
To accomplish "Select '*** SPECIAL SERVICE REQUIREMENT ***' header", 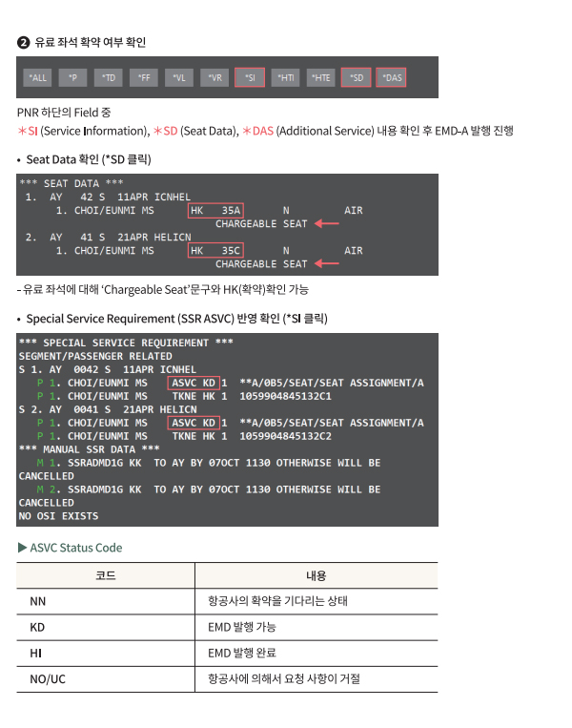I will (x=126, y=343).
